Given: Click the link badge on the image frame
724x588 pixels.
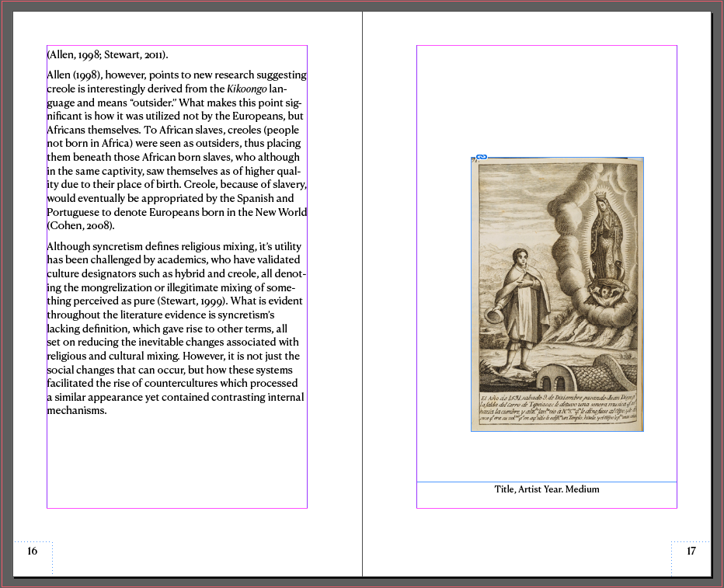Looking at the screenshot, I should coord(481,158).
